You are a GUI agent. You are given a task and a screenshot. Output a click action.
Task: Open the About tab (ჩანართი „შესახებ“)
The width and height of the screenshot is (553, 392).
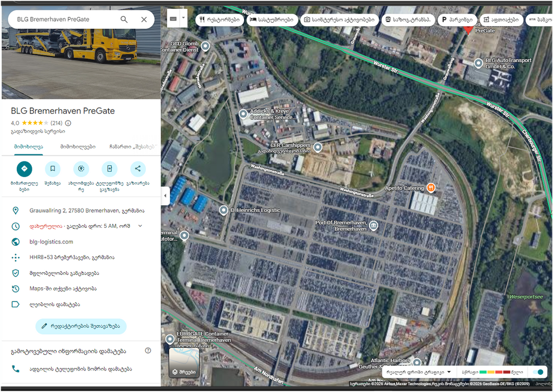(x=133, y=147)
